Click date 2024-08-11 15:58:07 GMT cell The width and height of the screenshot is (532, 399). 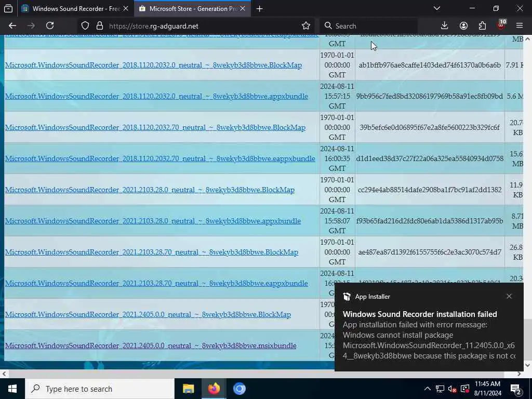337,221
